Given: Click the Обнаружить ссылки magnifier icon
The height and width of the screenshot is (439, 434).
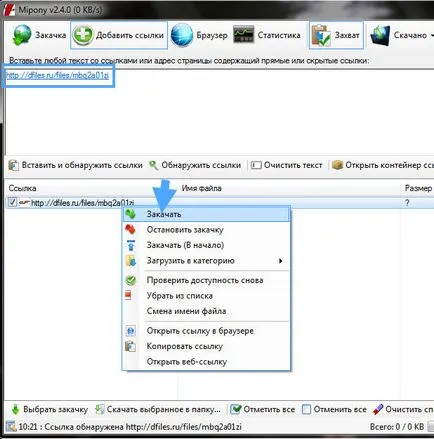Looking at the screenshot, I should coord(154,165).
